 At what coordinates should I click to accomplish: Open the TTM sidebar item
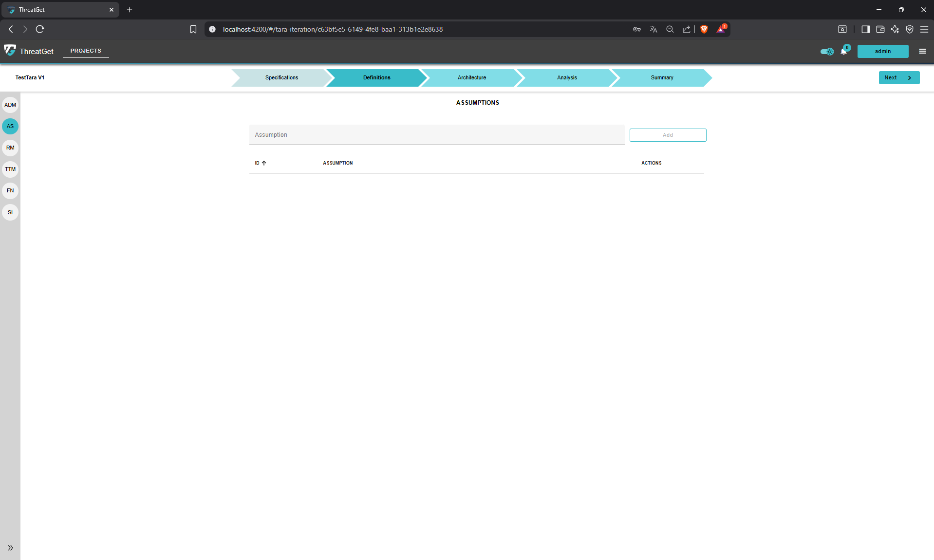pyautogui.click(x=10, y=169)
